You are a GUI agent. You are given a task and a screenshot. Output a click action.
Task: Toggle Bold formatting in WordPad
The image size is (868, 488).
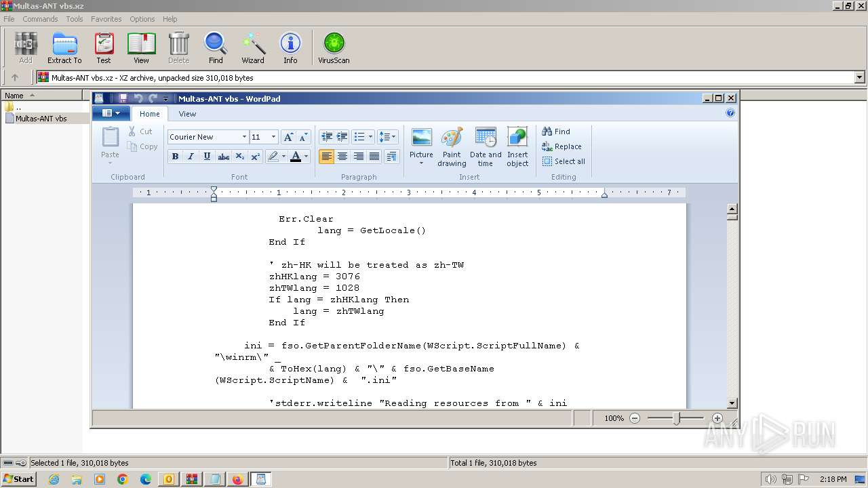175,157
